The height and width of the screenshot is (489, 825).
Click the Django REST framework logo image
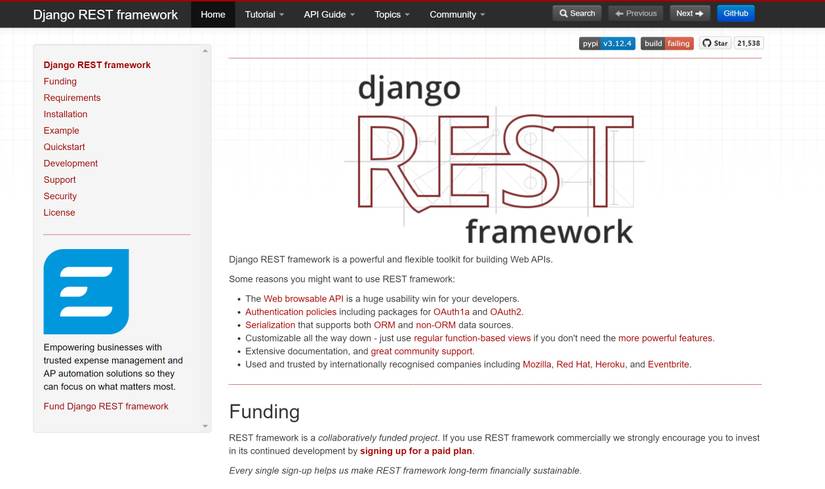[x=495, y=159]
